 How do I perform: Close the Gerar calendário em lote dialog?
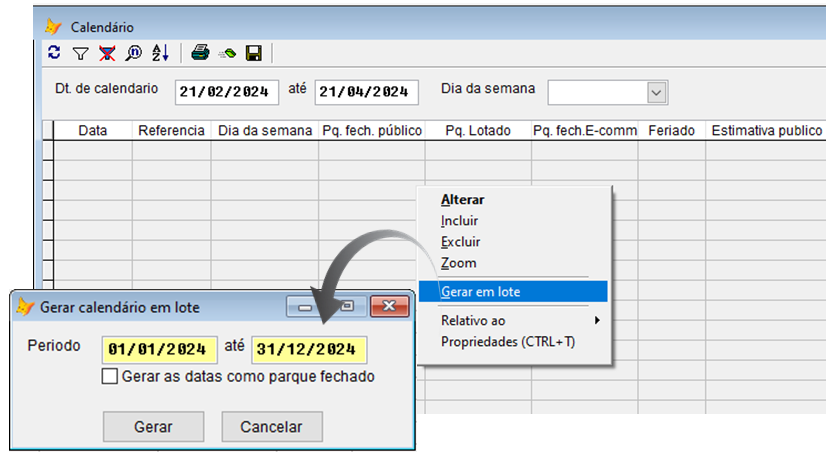(x=389, y=306)
